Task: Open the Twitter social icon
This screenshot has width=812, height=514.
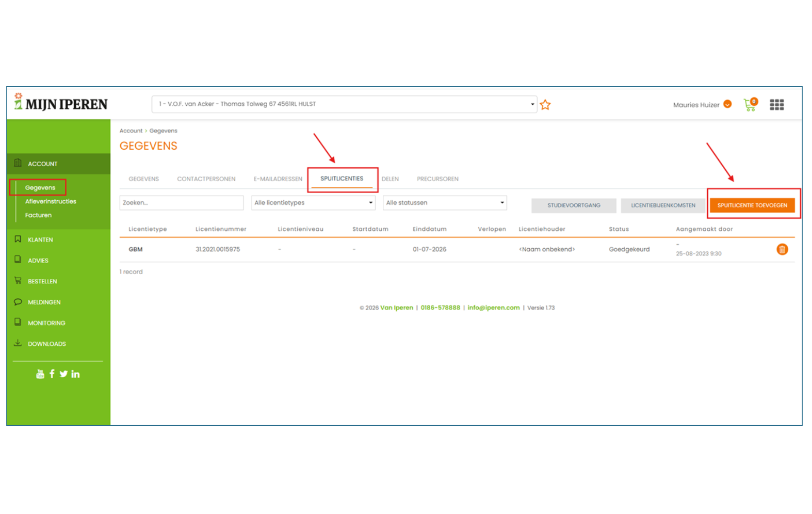Action: pyautogui.click(x=63, y=374)
